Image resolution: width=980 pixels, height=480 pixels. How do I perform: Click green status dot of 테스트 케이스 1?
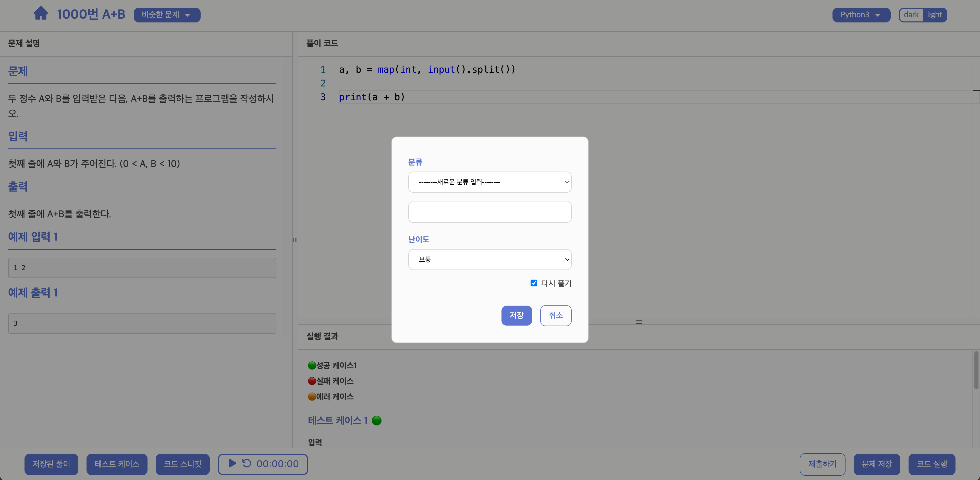pos(377,421)
